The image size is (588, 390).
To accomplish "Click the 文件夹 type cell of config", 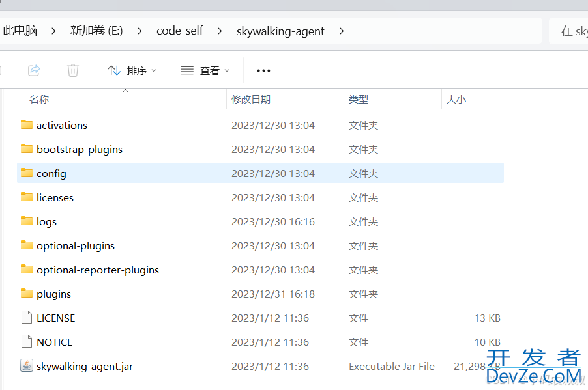I will 363,173.
